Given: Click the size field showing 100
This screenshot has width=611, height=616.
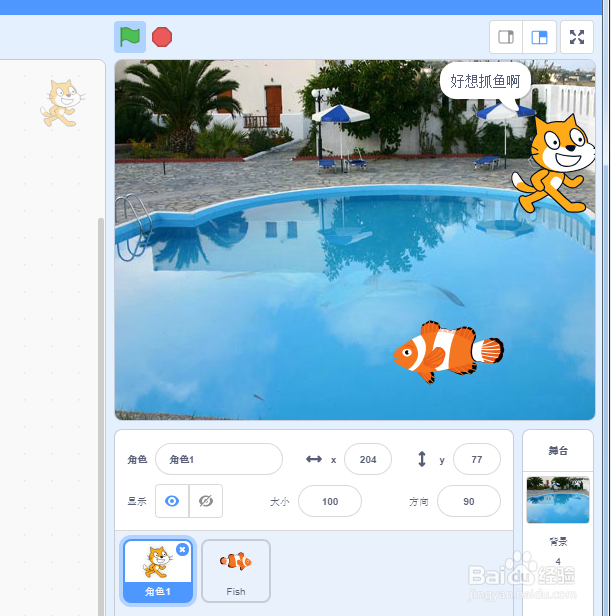Looking at the screenshot, I should click(330, 501).
